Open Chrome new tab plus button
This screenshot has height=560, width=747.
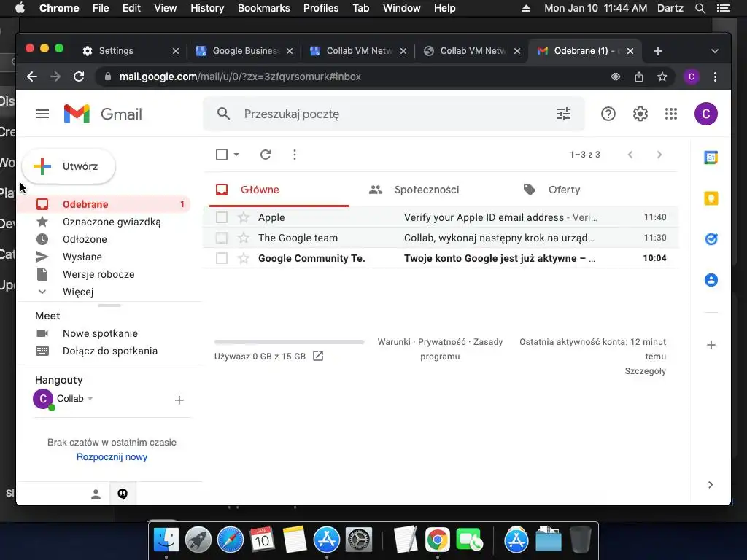point(657,51)
